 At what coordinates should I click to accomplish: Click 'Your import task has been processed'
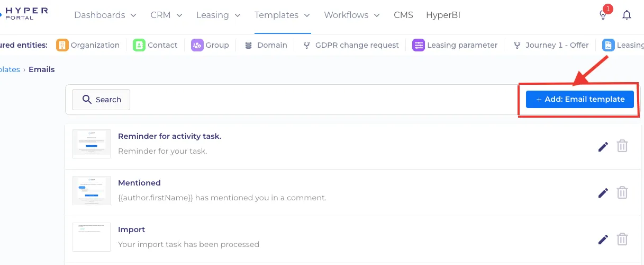point(188,244)
